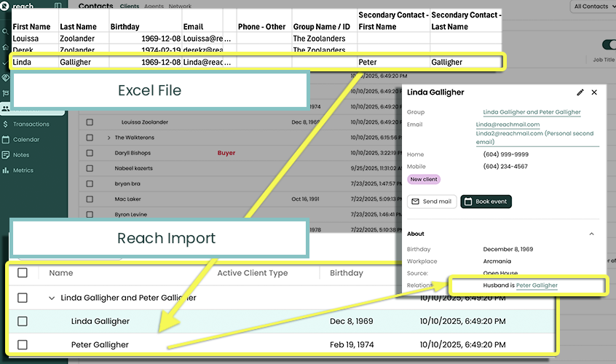Open the Peter Galligher relation link
This screenshot has height=364, width=616.
537,285
